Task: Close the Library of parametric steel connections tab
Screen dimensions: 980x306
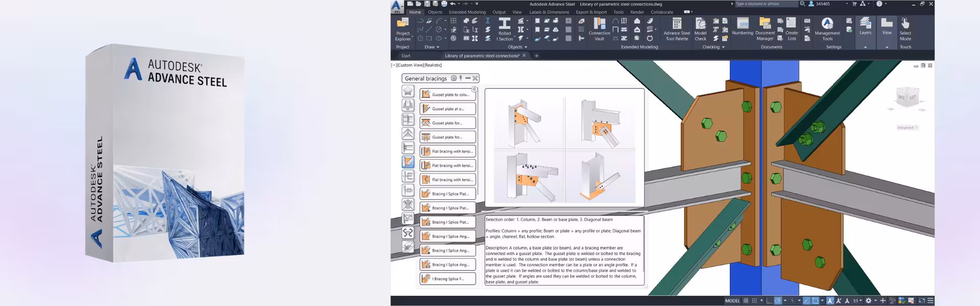Action: pyautogui.click(x=524, y=56)
